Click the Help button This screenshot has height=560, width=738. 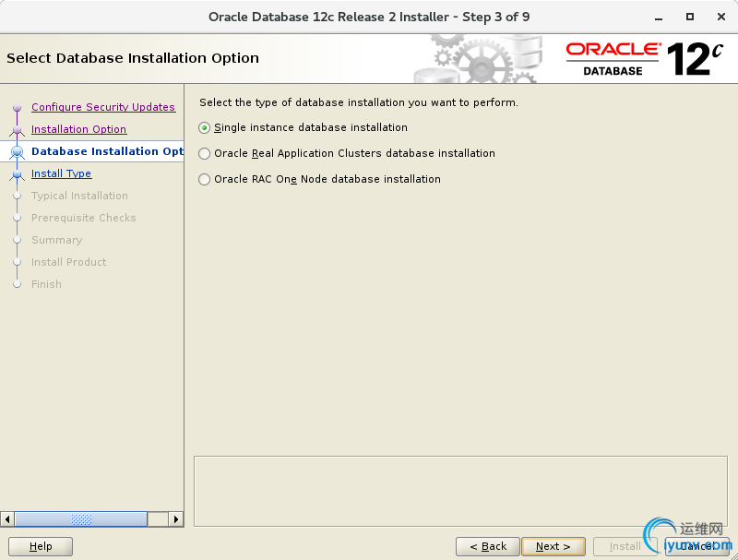coord(41,546)
